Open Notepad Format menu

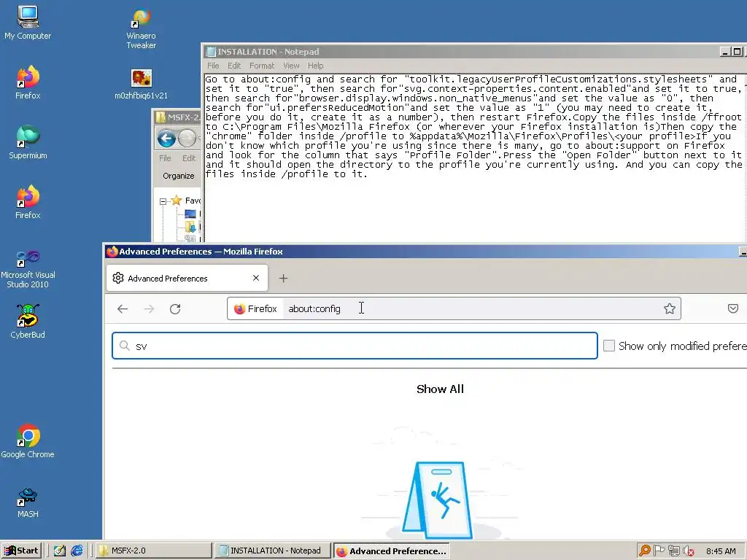pos(262,66)
